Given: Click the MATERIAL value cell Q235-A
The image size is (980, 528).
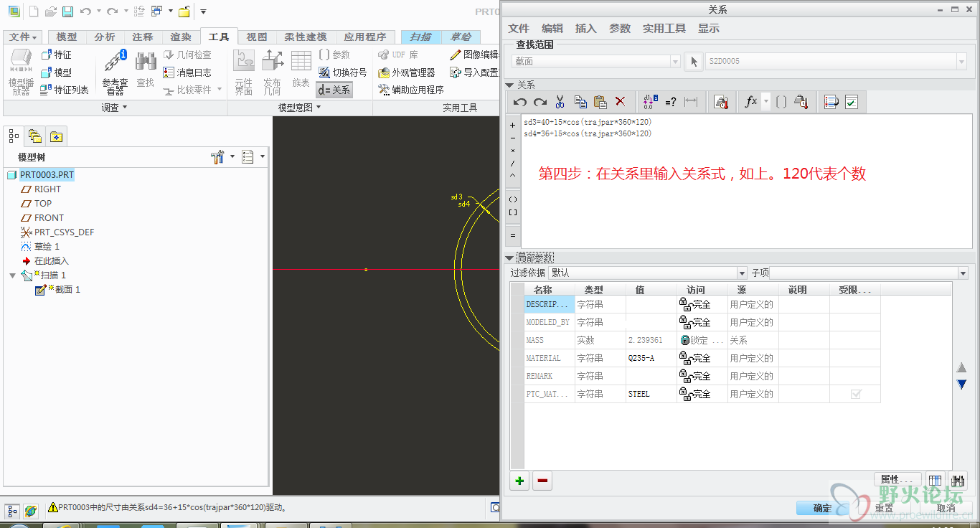Looking at the screenshot, I should point(651,358).
